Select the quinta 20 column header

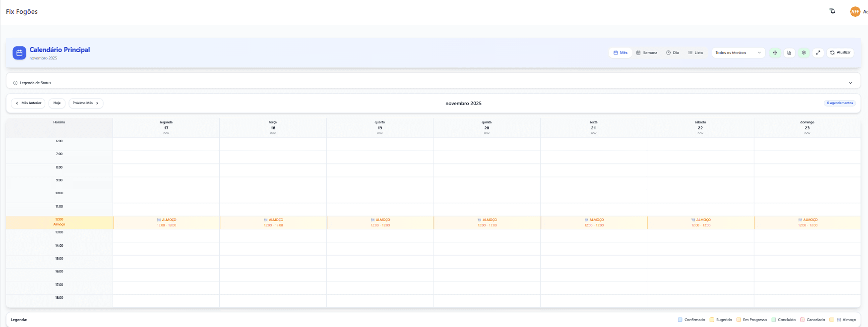pyautogui.click(x=487, y=128)
